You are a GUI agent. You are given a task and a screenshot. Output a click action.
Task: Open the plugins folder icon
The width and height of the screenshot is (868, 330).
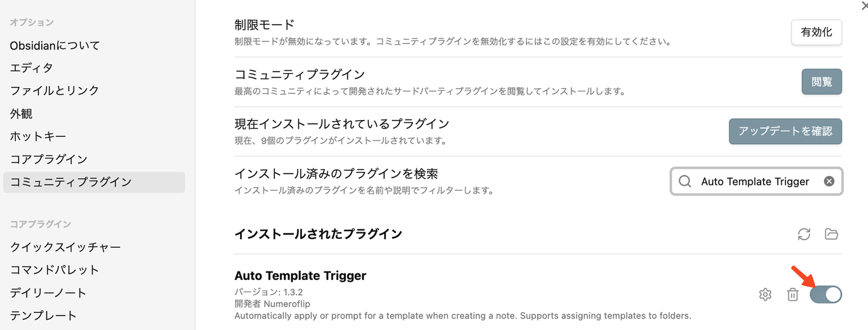click(x=831, y=234)
